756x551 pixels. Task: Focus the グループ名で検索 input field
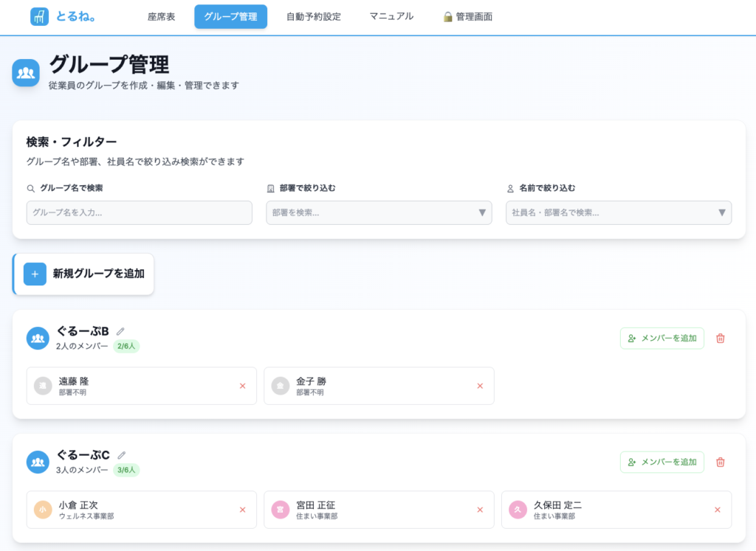tap(139, 212)
